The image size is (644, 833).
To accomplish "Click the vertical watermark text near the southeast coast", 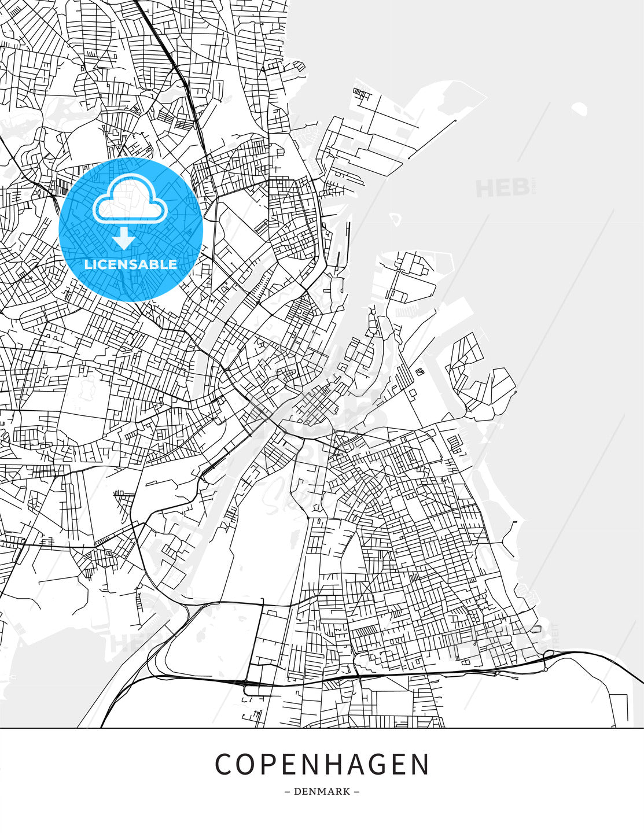I will tap(555, 635).
